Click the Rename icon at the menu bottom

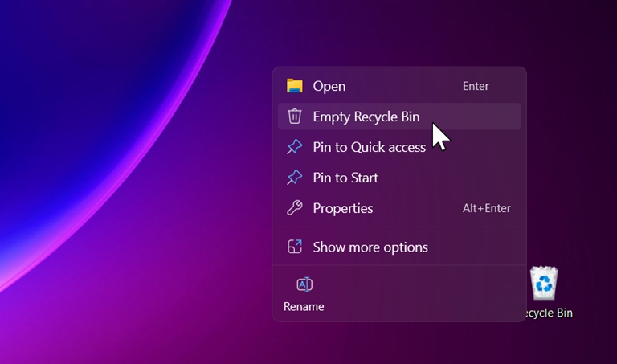304,285
